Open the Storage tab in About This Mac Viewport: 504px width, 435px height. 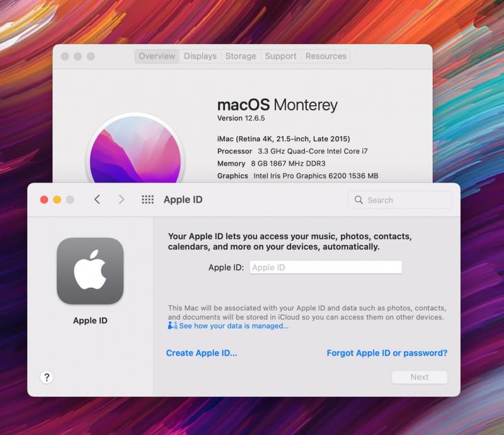[241, 56]
